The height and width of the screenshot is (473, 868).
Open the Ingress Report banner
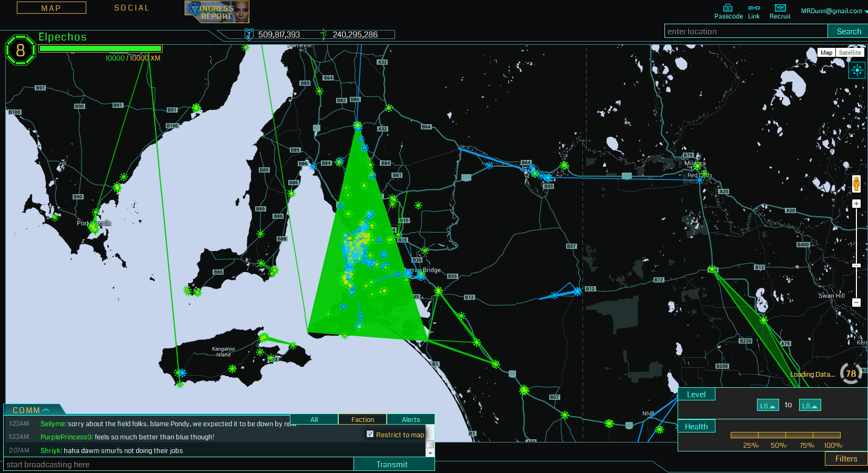[x=217, y=12]
